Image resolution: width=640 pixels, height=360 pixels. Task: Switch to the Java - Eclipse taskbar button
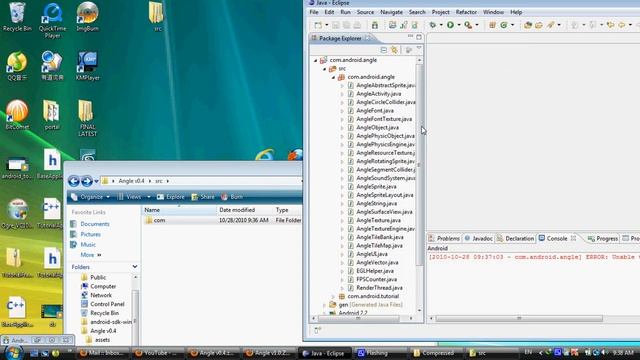(324, 353)
